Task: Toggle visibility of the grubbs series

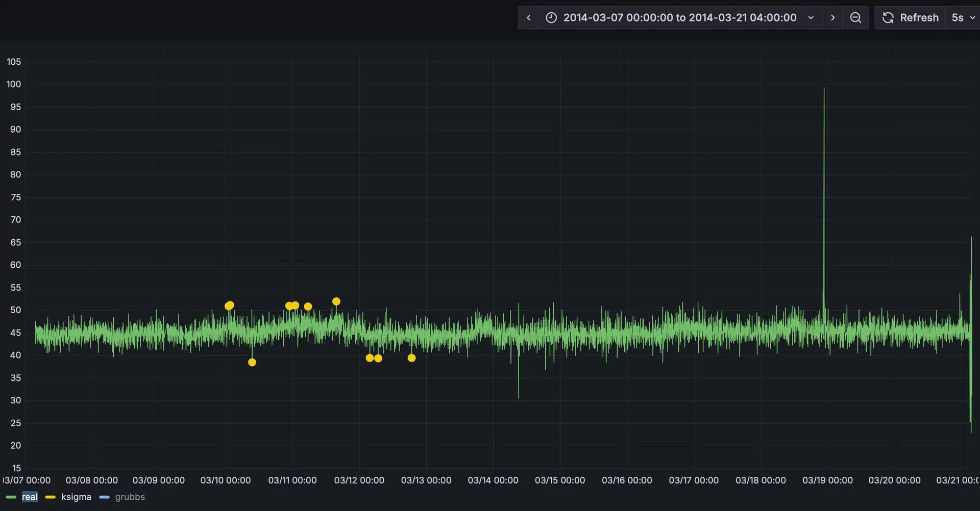Action: tap(130, 497)
